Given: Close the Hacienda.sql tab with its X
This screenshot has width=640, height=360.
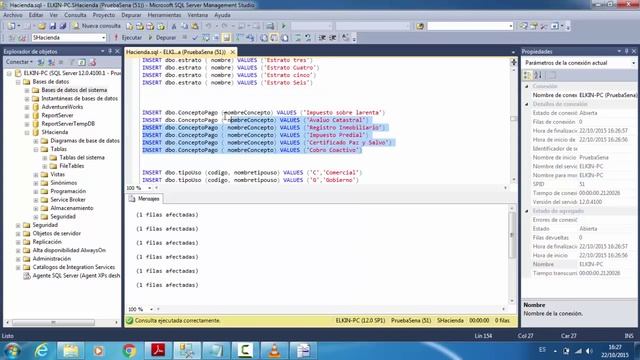Looking at the screenshot, I should pos(233,52).
